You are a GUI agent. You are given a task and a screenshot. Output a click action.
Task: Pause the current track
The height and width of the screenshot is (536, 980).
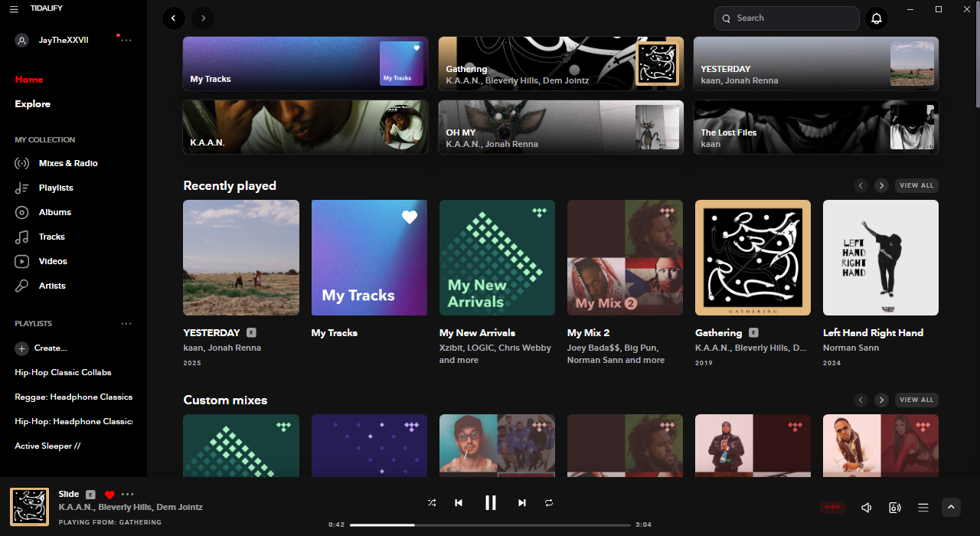pyautogui.click(x=491, y=503)
